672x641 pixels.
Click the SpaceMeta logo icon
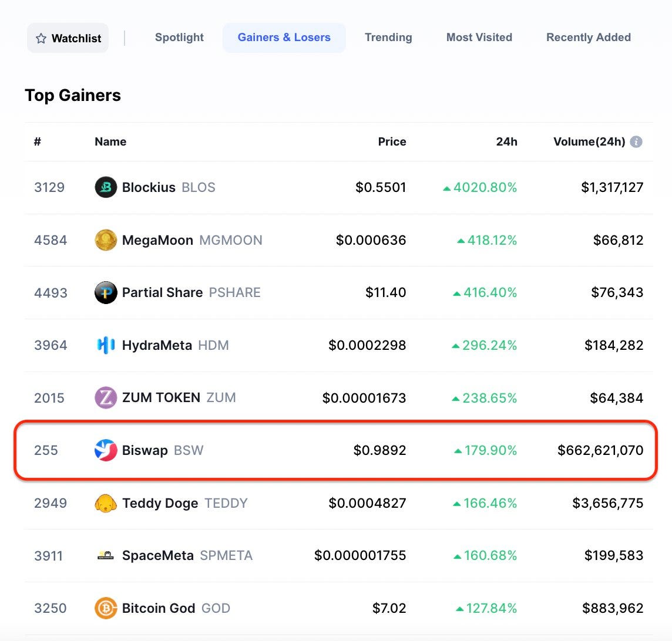[x=105, y=555]
